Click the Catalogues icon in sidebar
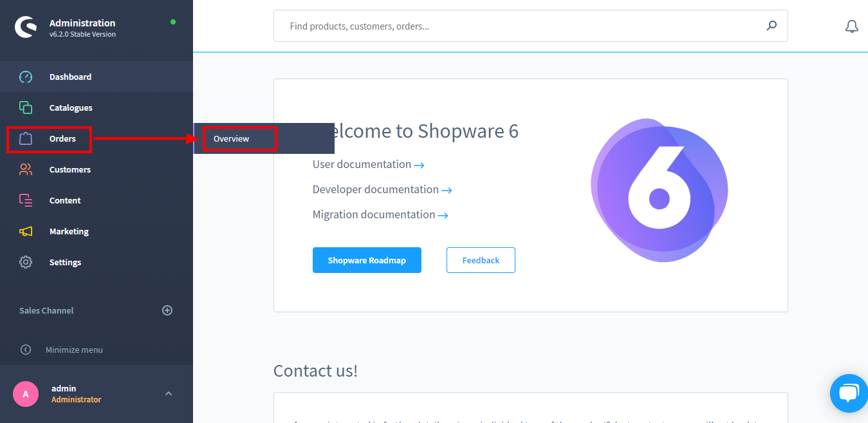Screen dimensions: 868x423 [26, 108]
